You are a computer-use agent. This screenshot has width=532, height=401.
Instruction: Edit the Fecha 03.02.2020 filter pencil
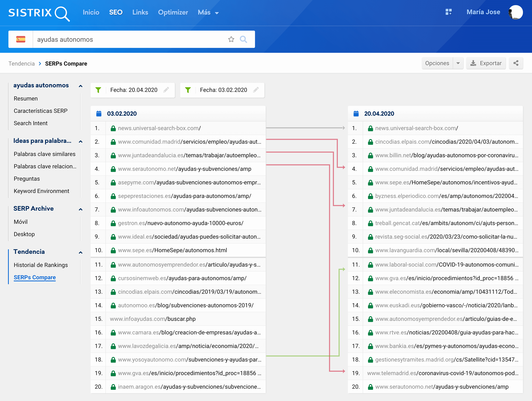[x=256, y=90]
